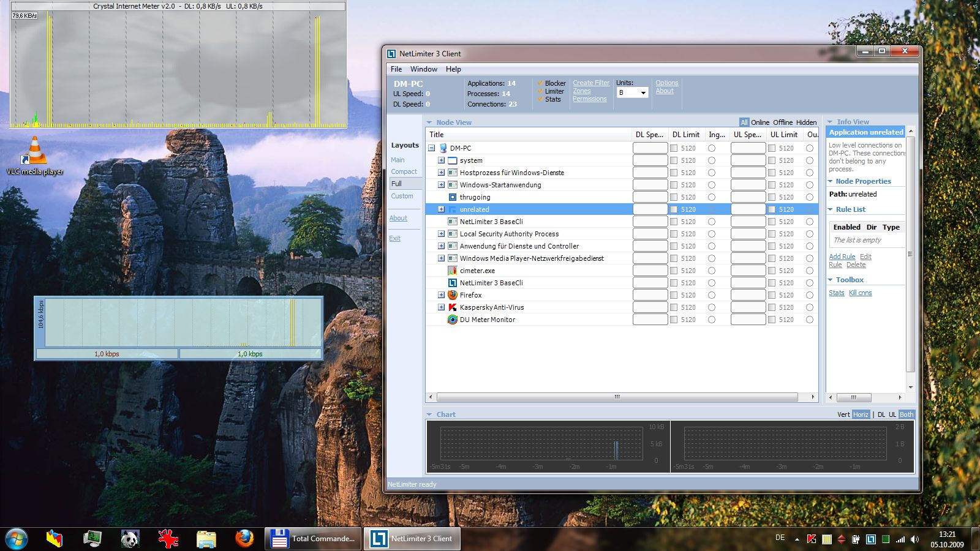
Task: Enable DL Limit checkbox for Firefox row
Action: point(674,295)
